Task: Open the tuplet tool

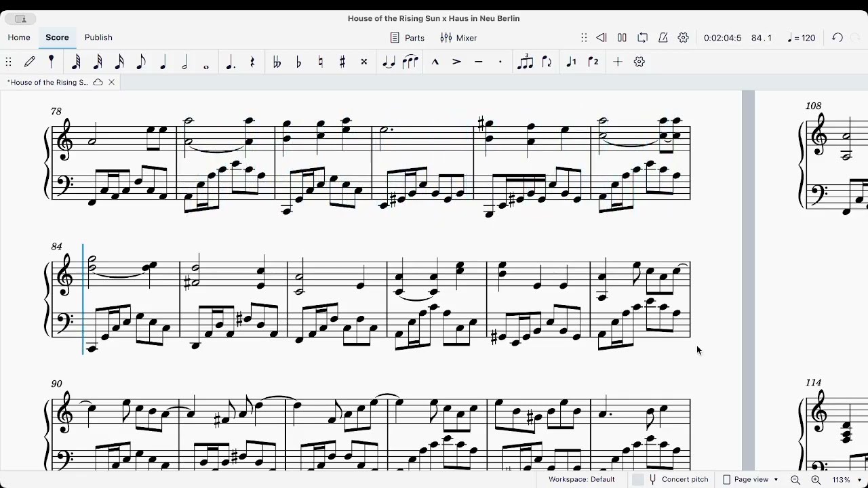Action: coord(525,62)
